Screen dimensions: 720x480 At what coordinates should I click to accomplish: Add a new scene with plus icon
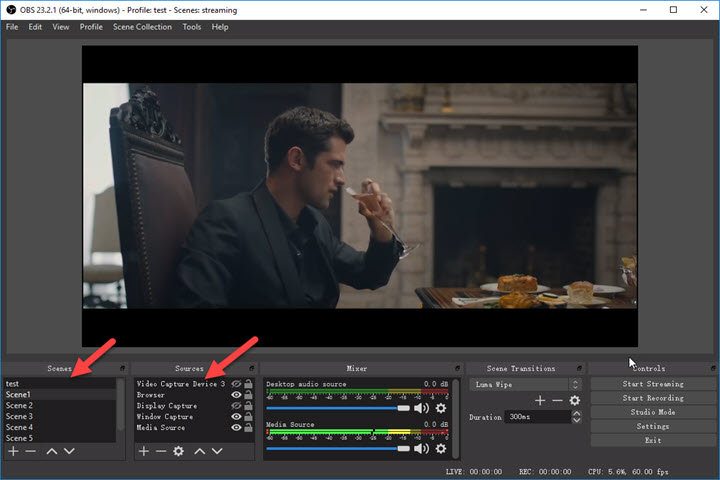coord(13,451)
